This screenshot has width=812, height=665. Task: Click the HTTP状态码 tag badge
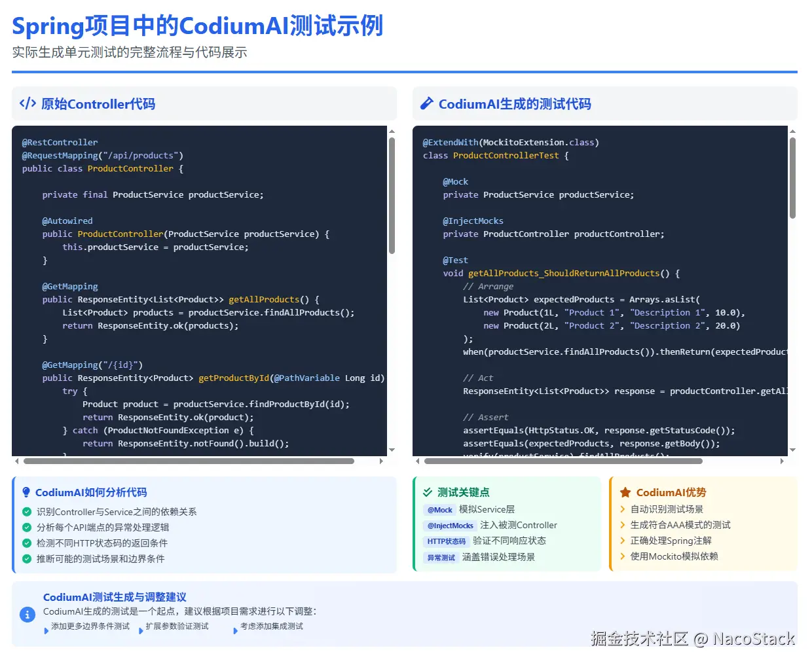click(447, 541)
